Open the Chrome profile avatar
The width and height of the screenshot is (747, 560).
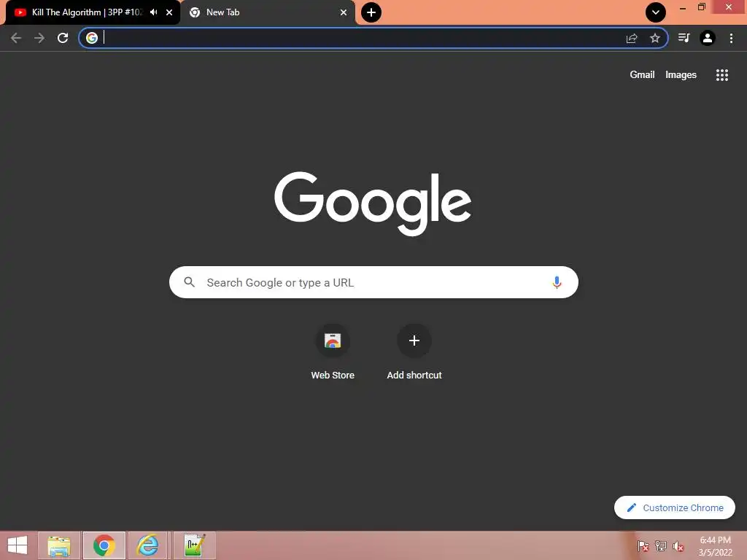tap(708, 38)
